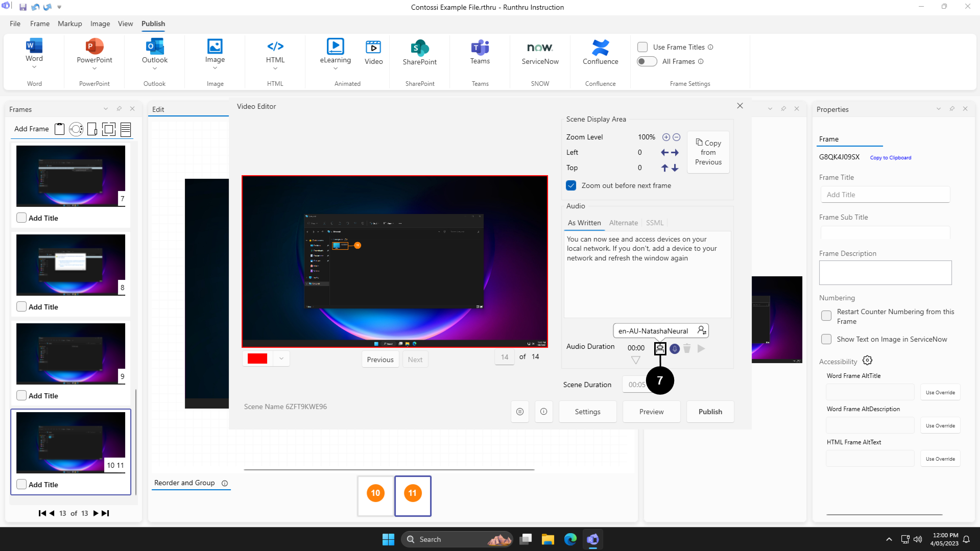Click the zoom level plus icon

[x=666, y=137]
